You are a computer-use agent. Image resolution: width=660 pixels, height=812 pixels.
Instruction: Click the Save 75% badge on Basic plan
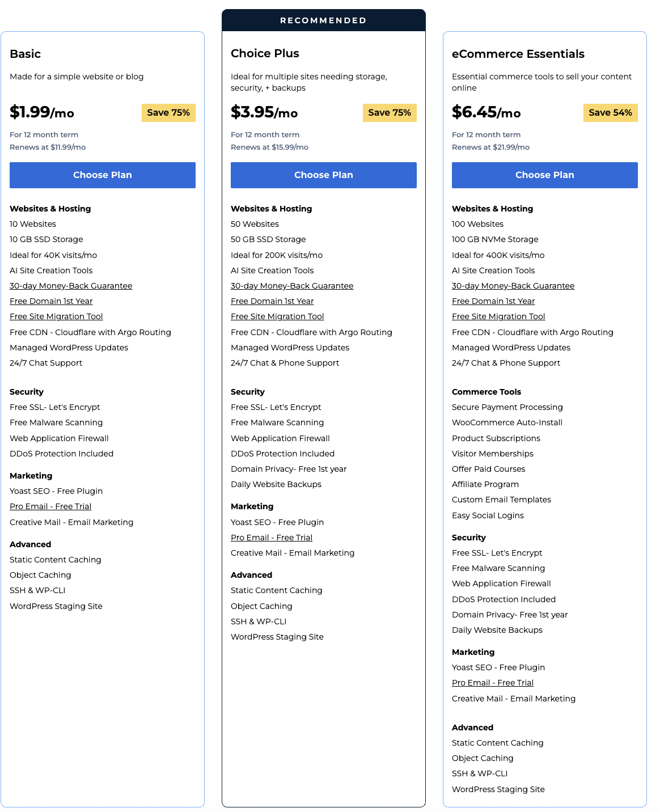[168, 113]
